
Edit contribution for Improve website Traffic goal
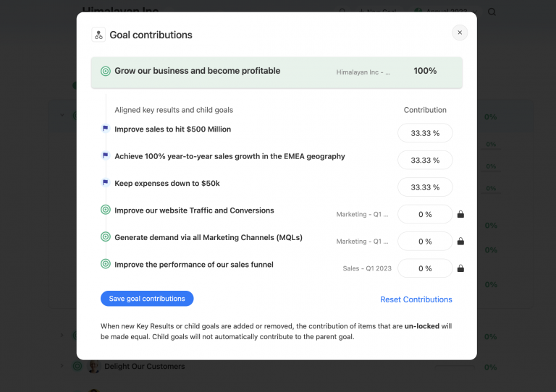[425, 214]
